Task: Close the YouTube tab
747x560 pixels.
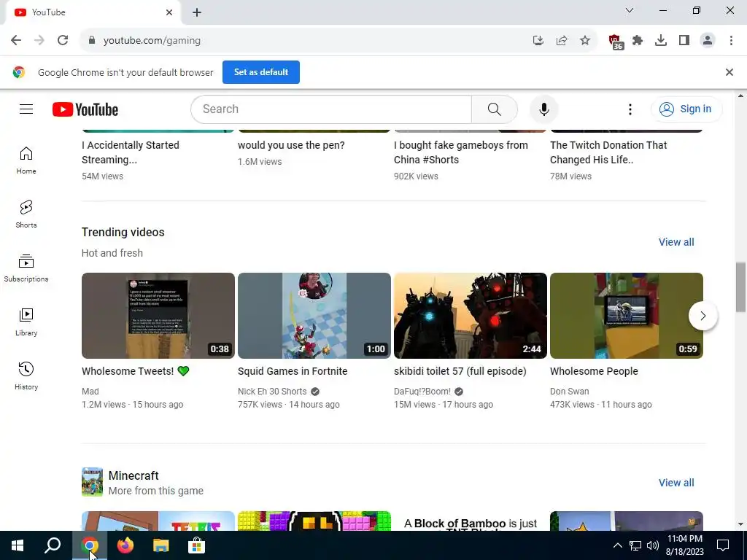Action: coord(169,12)
